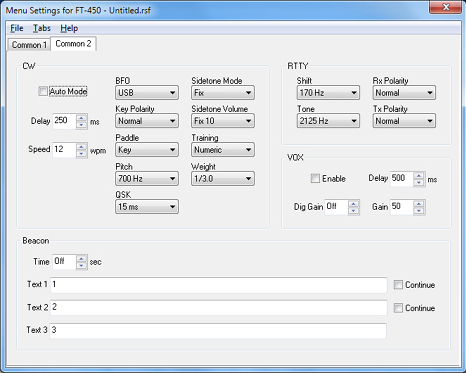
Task: Click into the Beacon Text 2 field
Action: [x=219, y=308]
